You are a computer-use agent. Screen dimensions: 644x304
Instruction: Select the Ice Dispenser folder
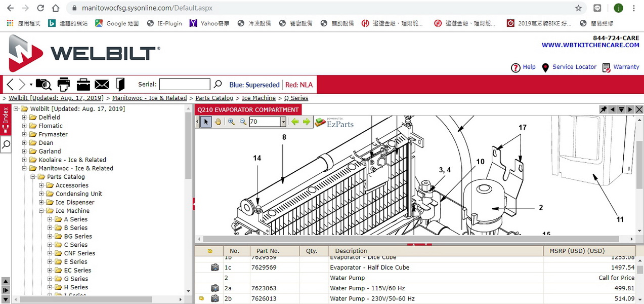pos(75,202)
